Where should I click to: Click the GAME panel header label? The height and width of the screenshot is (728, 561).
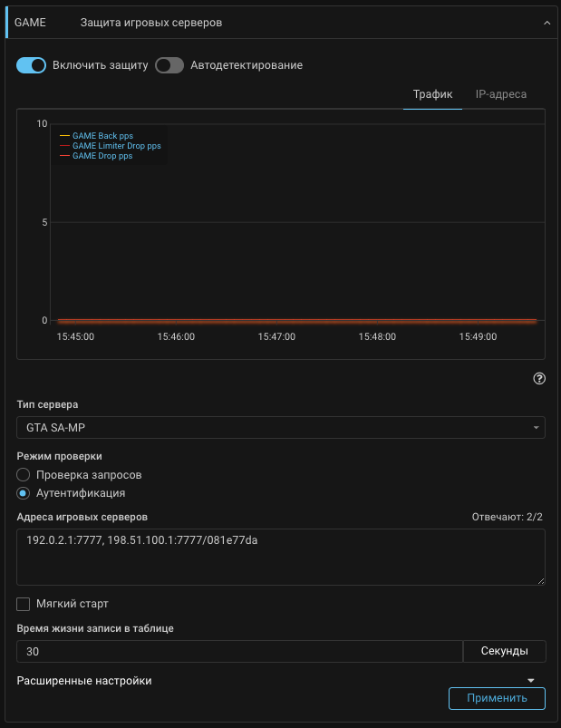click(x=30, y=23)
